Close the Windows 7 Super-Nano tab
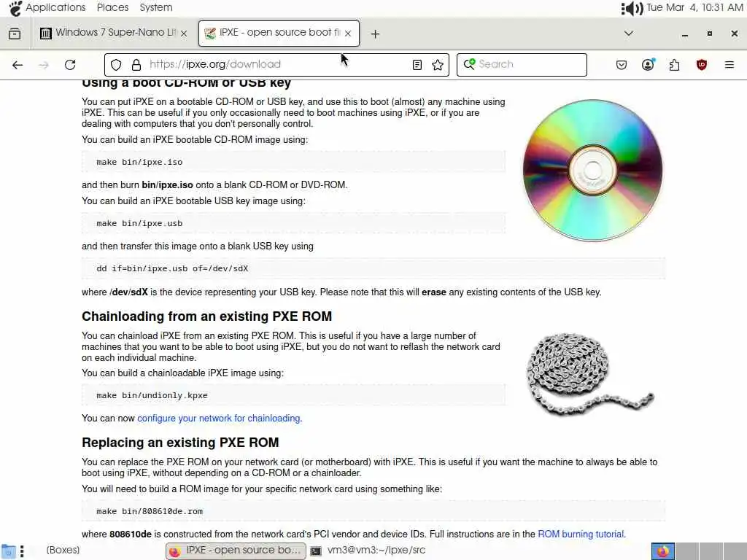Viewport: 747px width, 560px height. click(x=184, y=34)
